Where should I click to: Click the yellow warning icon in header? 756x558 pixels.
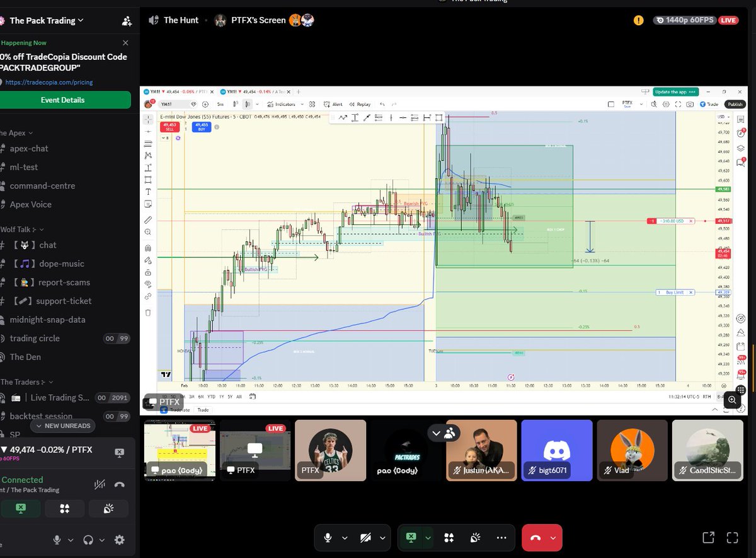639,20
